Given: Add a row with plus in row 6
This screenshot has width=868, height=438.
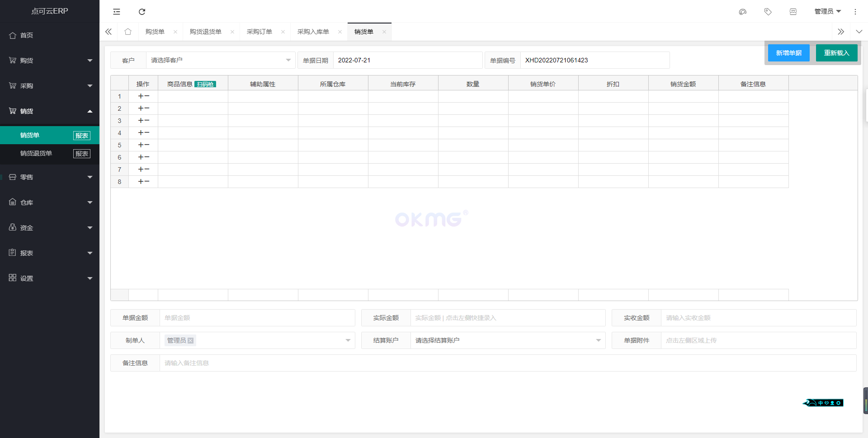Looking at the screenshot, I should point(141,157).
